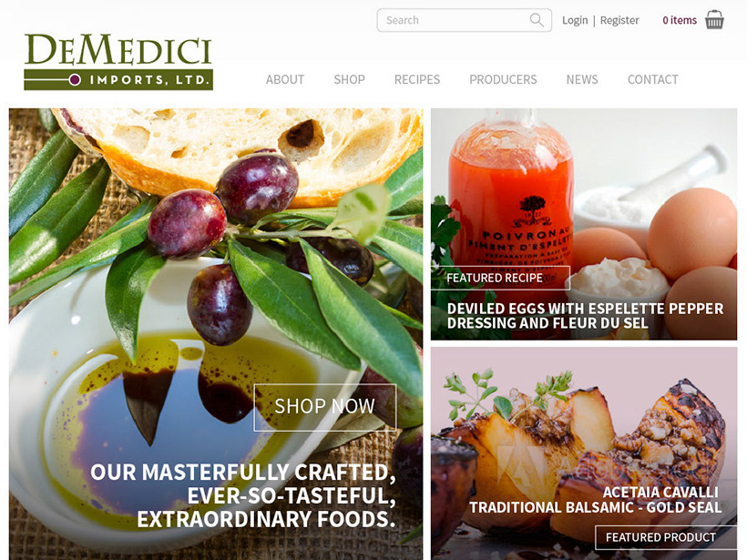The height and width of the screenshot is (560, 747).
Task: Open the Login link
Action: tap(575, 20)
